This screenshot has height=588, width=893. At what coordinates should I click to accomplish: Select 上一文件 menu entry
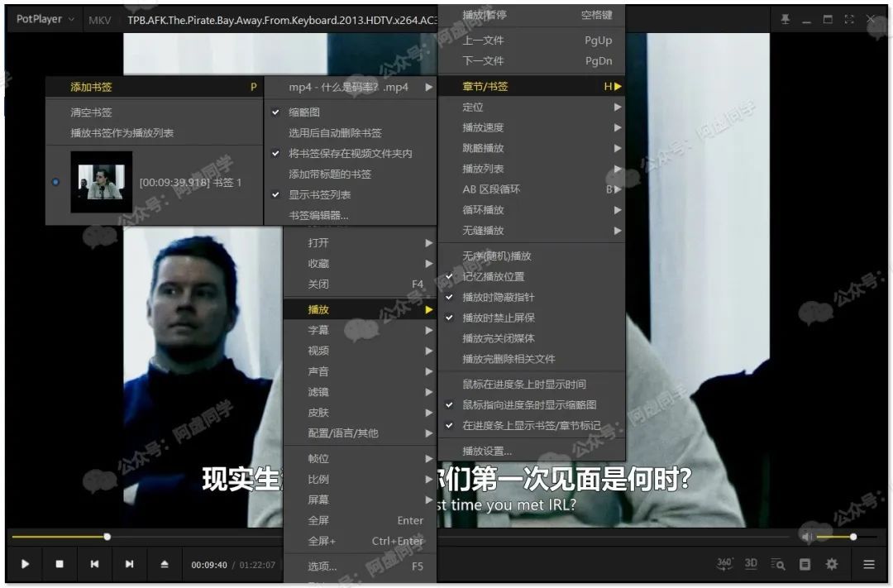coord(532,41)
